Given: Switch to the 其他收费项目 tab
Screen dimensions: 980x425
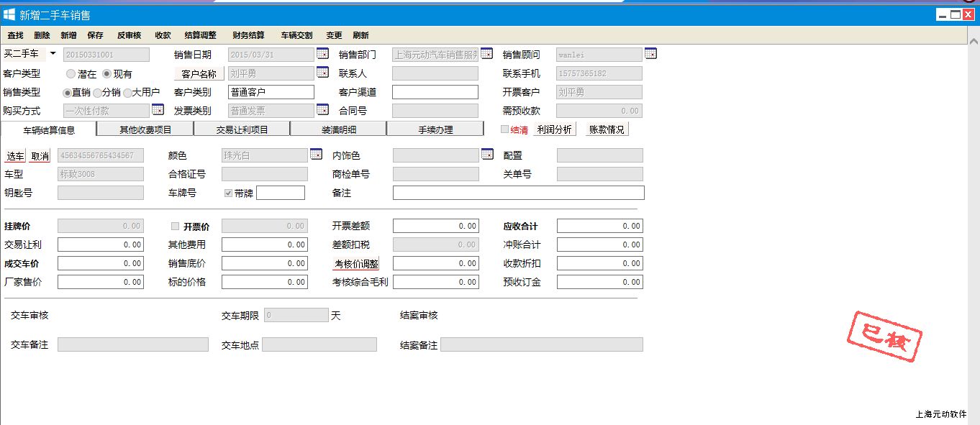Looking at the screenshot, I should [x=145, y=129].
